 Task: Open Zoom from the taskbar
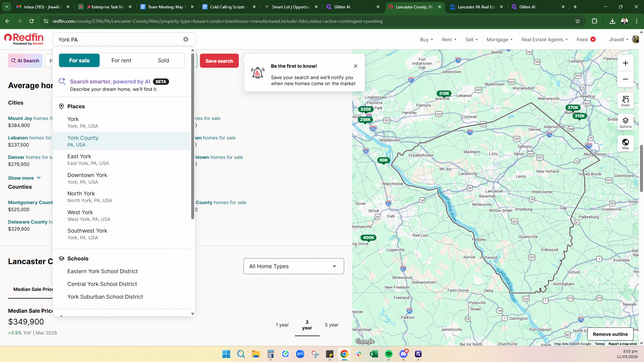(x=300, y=354)
